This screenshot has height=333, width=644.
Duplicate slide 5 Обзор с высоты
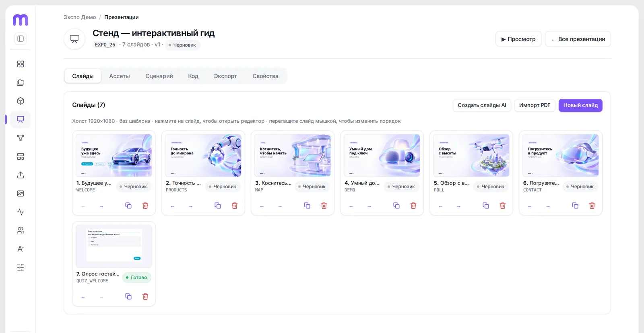(486, 206)
